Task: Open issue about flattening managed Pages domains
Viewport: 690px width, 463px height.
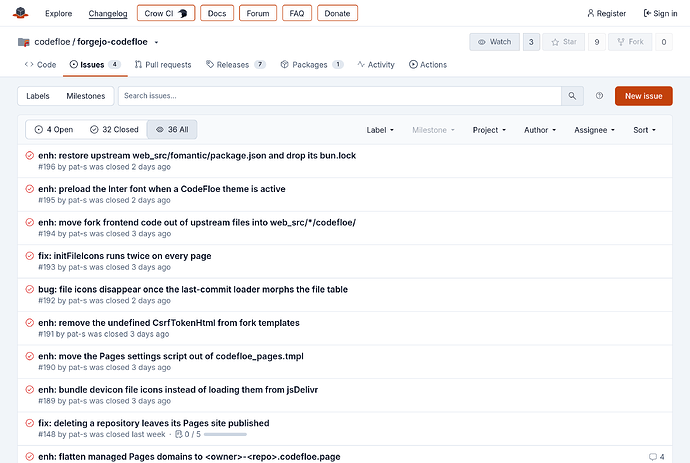Action: 189,457
